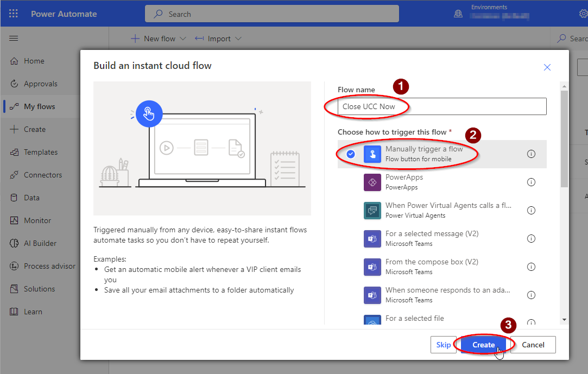Open the app launcher waffle icon
588x374 pixels.
coord(14,14)
